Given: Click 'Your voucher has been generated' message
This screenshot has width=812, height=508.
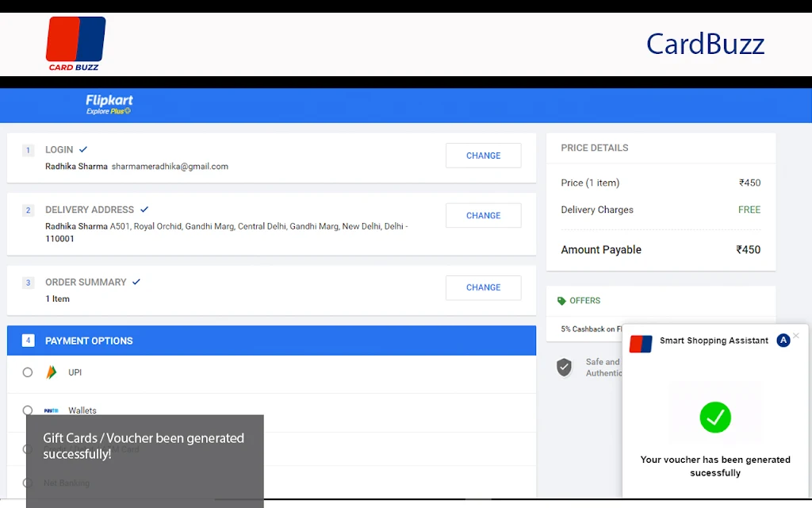Looking at the screenshot, I should (715, 466).
